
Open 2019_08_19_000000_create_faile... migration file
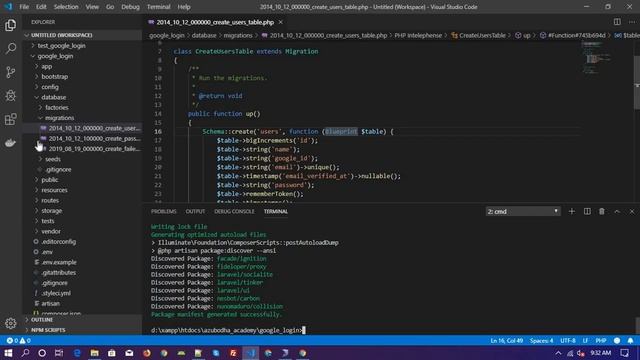[82, 149]
